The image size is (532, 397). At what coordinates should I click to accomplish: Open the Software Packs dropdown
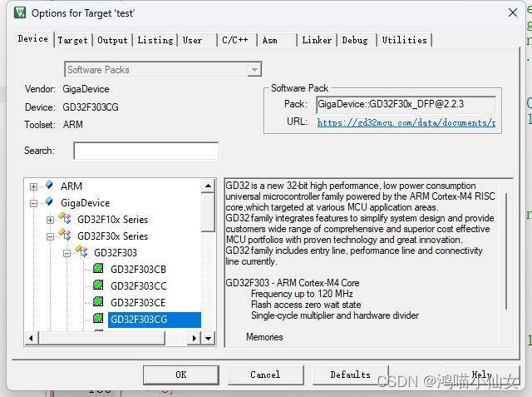point(254,70)
